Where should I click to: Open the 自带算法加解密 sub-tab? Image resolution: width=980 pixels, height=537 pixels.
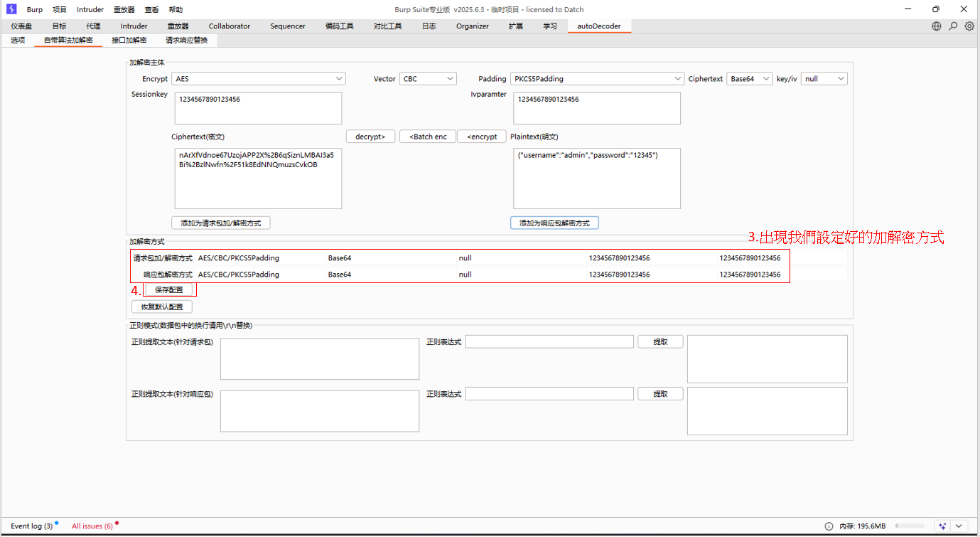coord(68,40)
